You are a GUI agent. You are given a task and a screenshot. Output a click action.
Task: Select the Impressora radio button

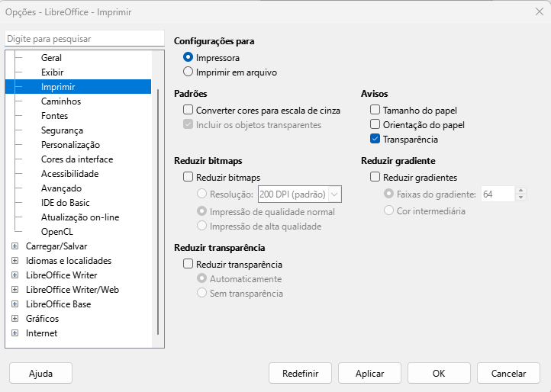coord(188,58)
